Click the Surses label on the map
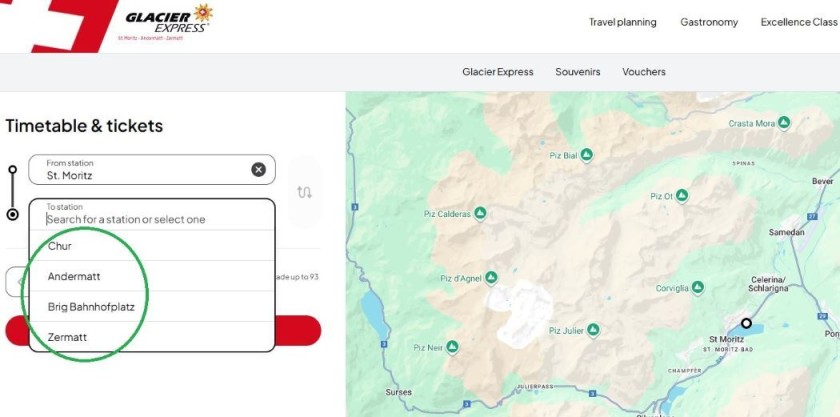 [x=399, y=392]
